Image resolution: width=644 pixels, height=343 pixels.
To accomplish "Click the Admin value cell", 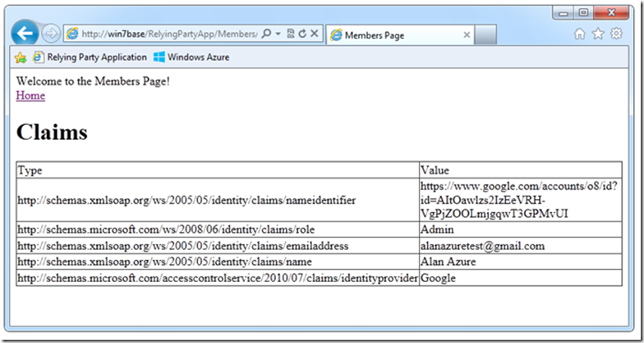I will click(x=521, y=229).
